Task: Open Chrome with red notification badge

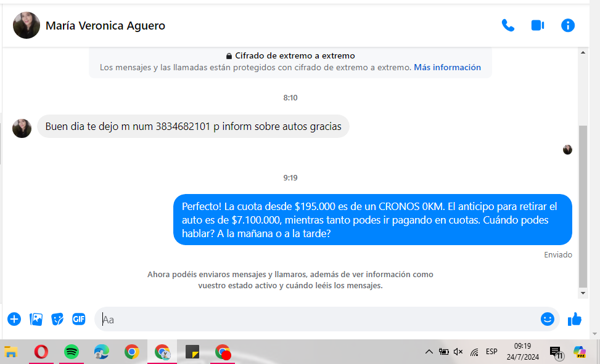Action: click(x=223, y=352)
